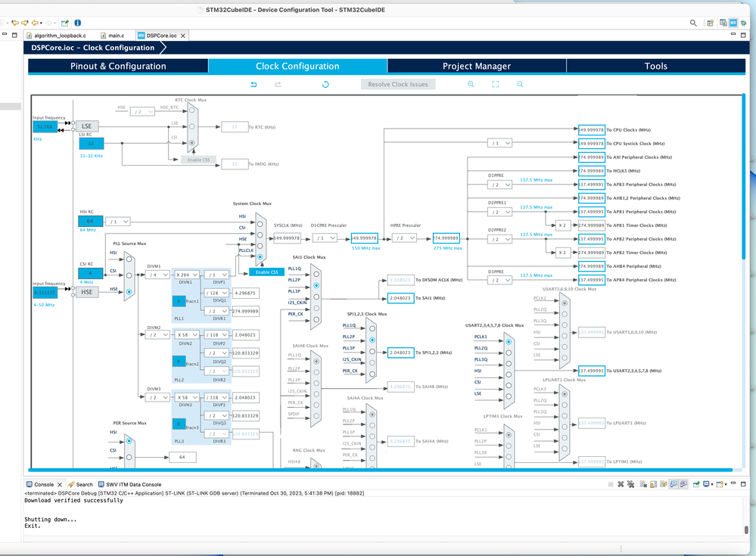Click the undo arrow in the clock toolbar
Viewport: 756px width, 556px height.
click(x=254, y=84)
